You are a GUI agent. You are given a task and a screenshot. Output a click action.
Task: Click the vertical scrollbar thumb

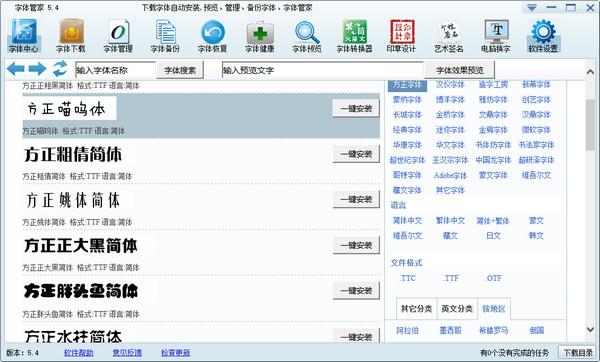click(590, 125)
